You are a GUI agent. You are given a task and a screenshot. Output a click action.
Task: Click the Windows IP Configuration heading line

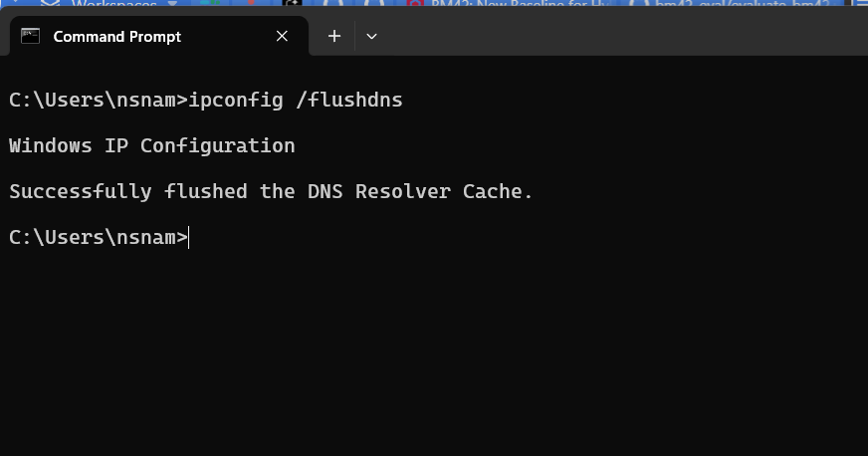[x=151, y=145]
